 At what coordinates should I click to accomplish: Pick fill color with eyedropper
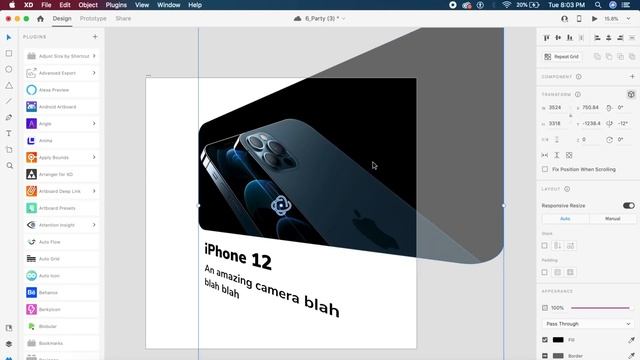tap(631, 340)
